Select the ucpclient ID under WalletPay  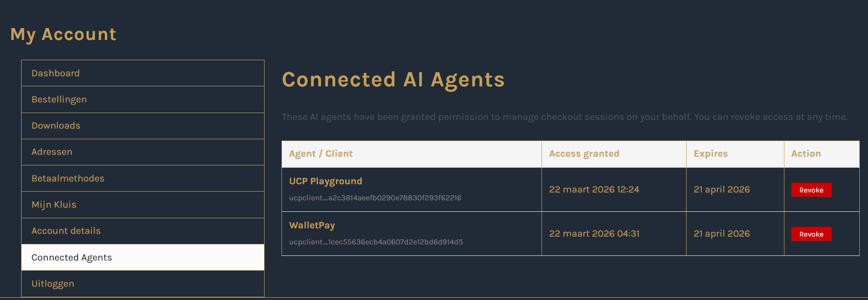pos(376,242)
